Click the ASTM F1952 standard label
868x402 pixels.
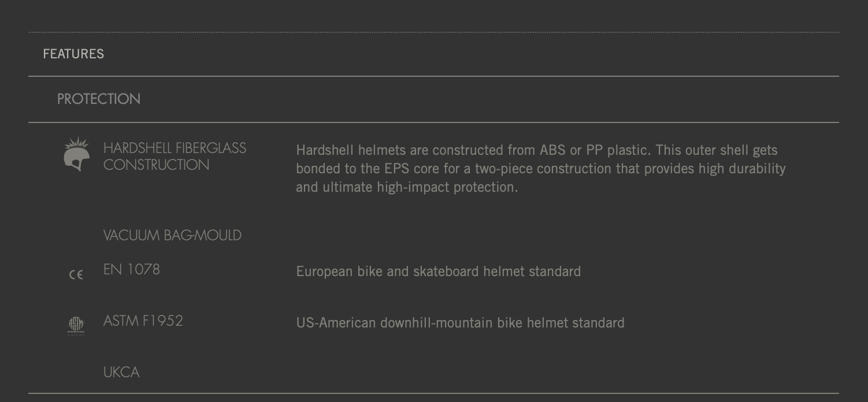click(143, 321)
